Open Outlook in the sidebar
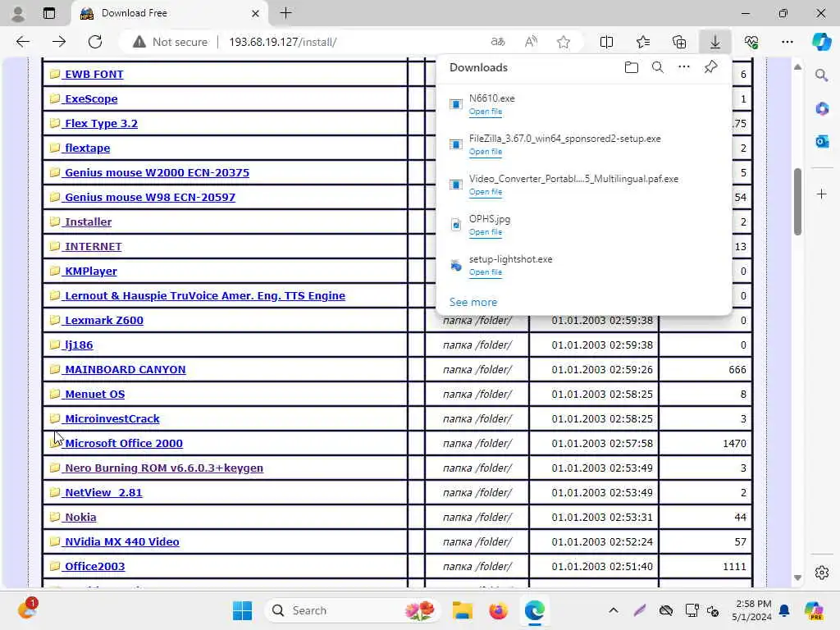Screen dimensions: 840x630 point(821,142)
